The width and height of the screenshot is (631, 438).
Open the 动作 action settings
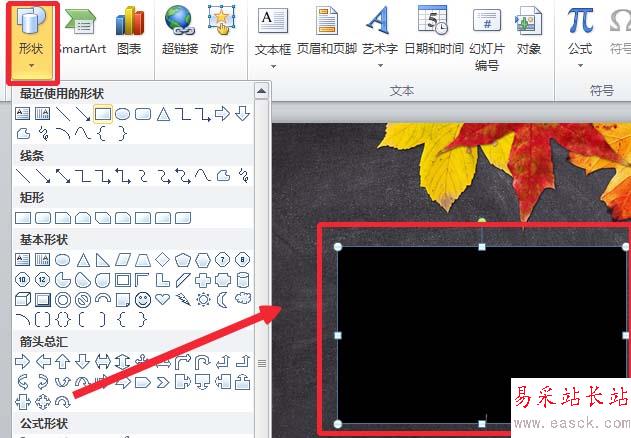point(222,32)
